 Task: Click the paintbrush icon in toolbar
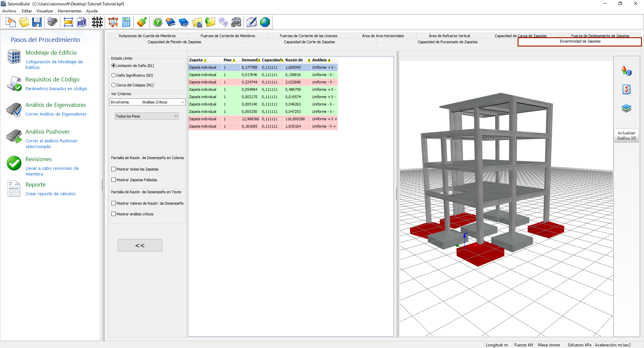[142, 22]
